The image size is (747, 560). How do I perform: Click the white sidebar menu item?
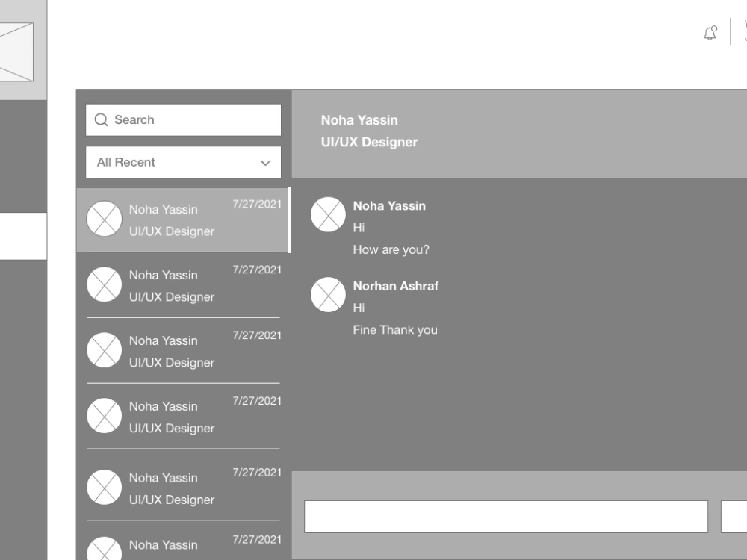[x=23, y=236]
